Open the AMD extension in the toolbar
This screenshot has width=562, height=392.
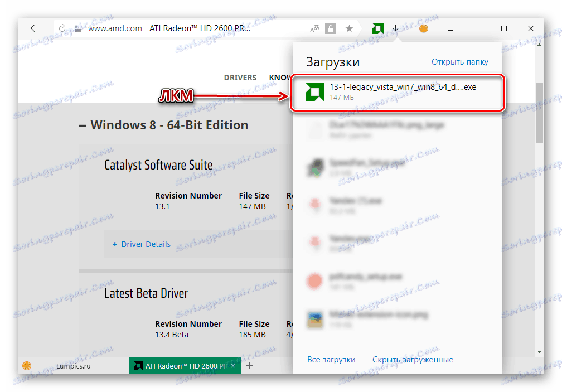(377, 28)
